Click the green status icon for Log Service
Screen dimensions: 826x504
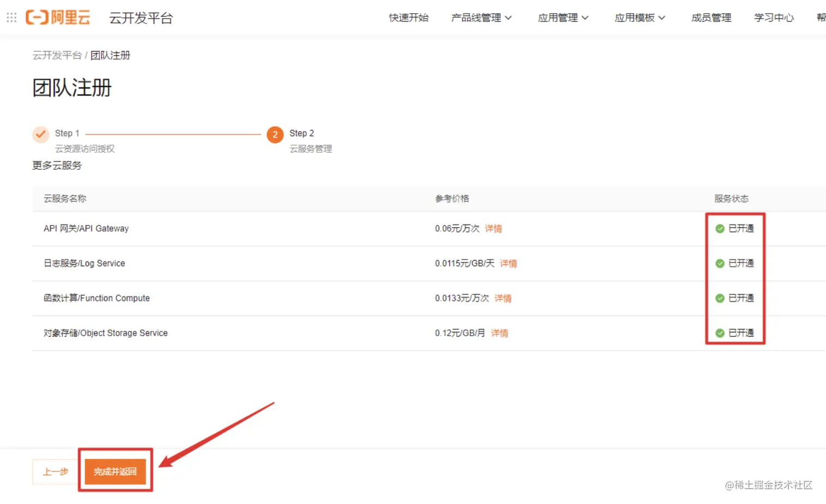pyautogui.click(x=720, y=263)
